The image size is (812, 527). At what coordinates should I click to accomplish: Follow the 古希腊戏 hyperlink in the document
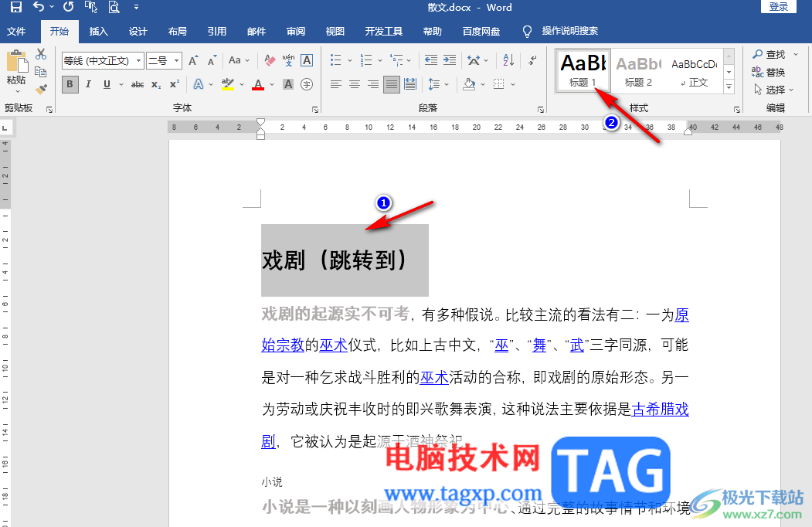tap(661, 410)
